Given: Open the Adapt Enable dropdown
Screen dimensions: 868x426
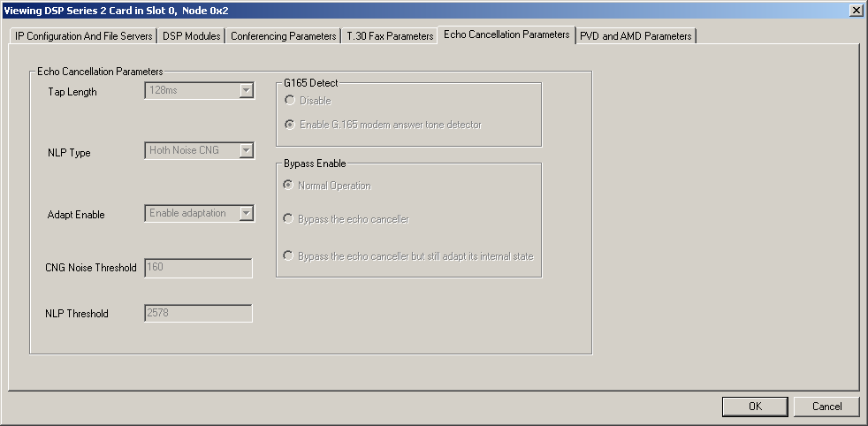Looking at the screenshot, I should [x=247, y=213].
